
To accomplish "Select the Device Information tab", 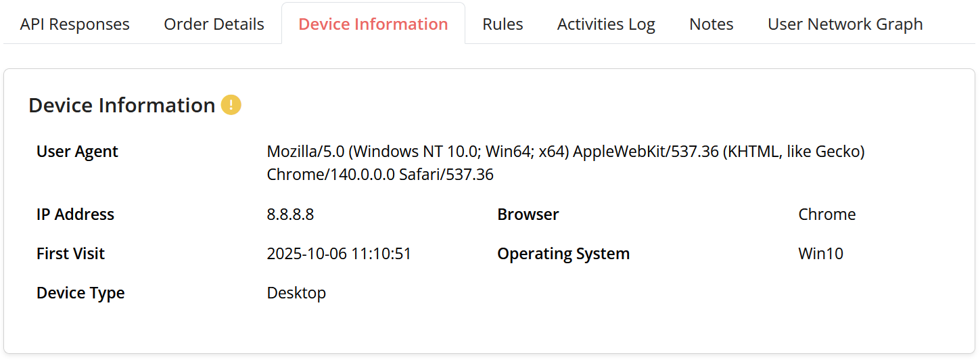I will point(373,24).
